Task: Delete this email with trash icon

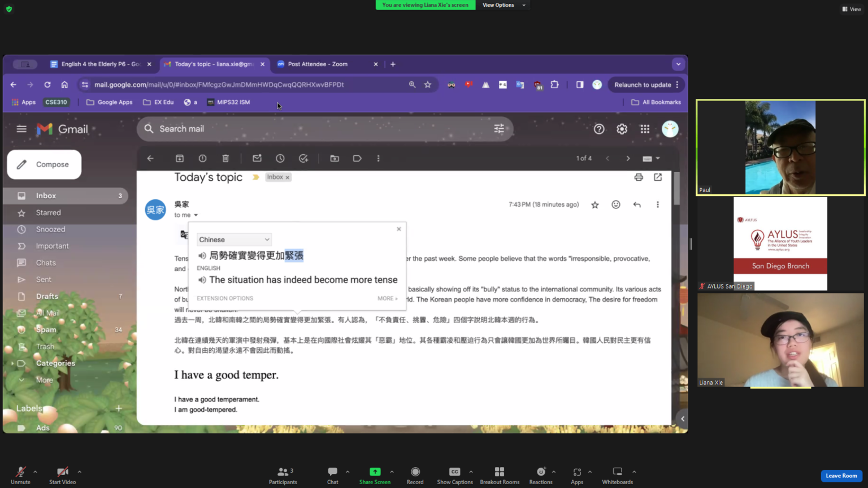Action: tap(225, 159)
